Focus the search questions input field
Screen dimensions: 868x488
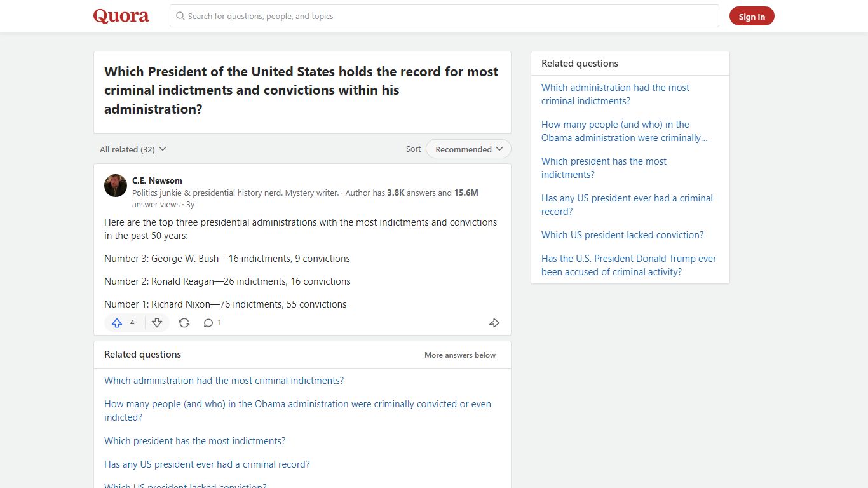444,16
